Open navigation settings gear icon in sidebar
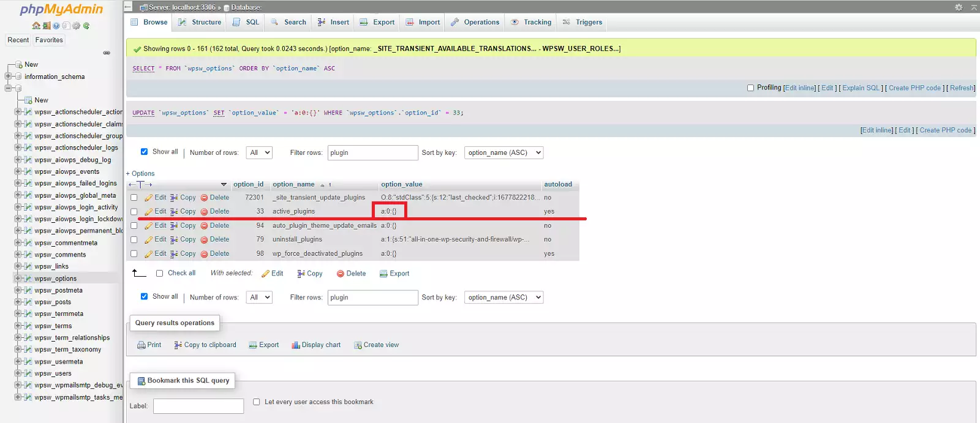Viewport: 980px width, 423px height. pyautogui.click(x=76, y=26)
